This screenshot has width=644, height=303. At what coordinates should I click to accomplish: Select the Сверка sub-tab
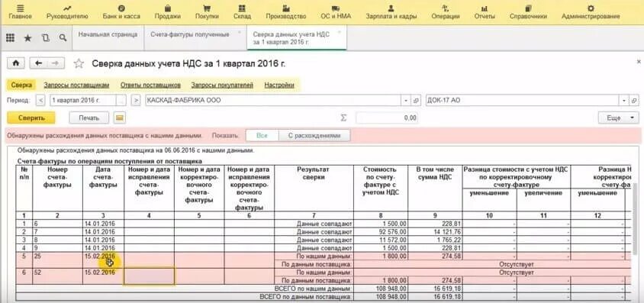coord(21,85)
